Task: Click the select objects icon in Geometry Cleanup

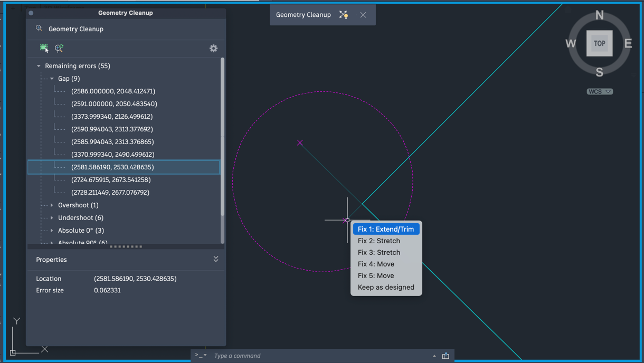Action: pos(44,48)
